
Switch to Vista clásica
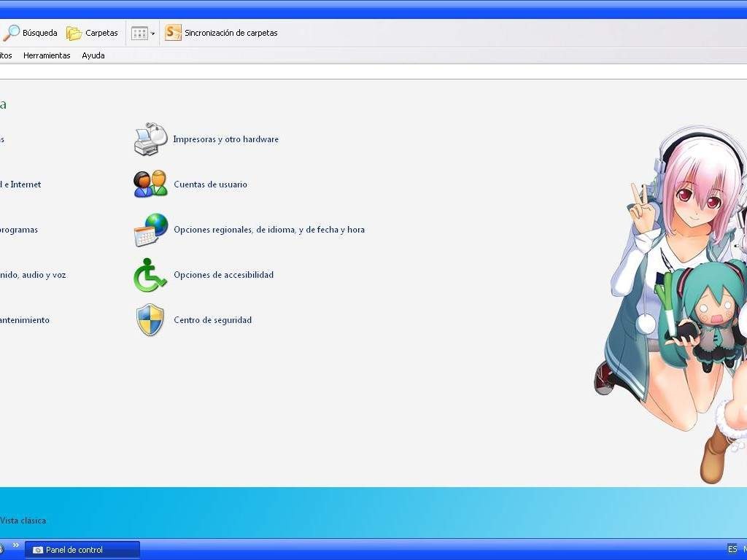23,521
